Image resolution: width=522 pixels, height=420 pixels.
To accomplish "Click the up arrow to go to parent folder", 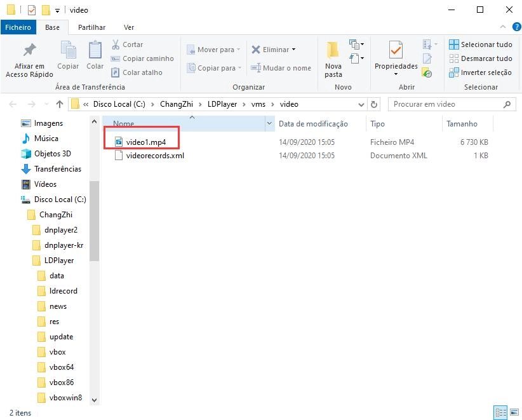I will pyautogui.click(x=60, y=104).
